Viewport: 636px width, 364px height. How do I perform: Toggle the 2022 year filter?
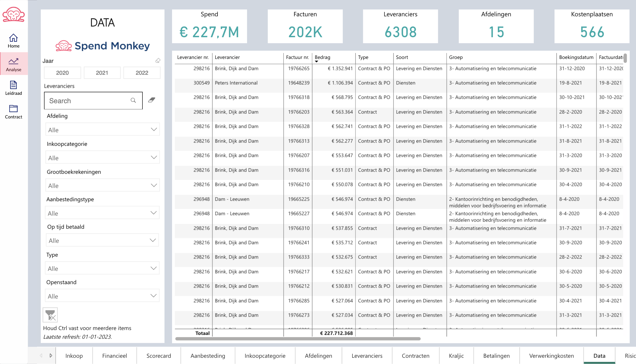tap(142, 73)
